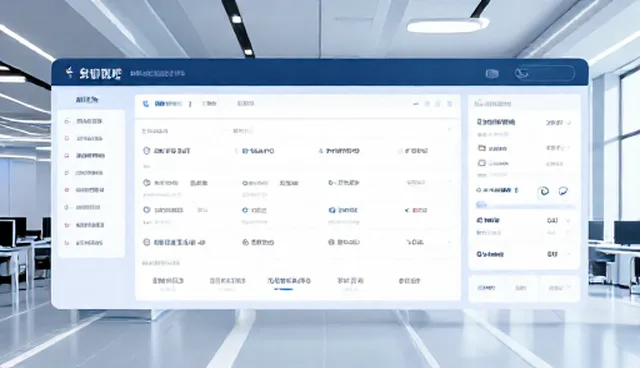Screen dimensions: 640x368
Task: Toggle the square box icon below the folder icon
Action: [482, 163]
